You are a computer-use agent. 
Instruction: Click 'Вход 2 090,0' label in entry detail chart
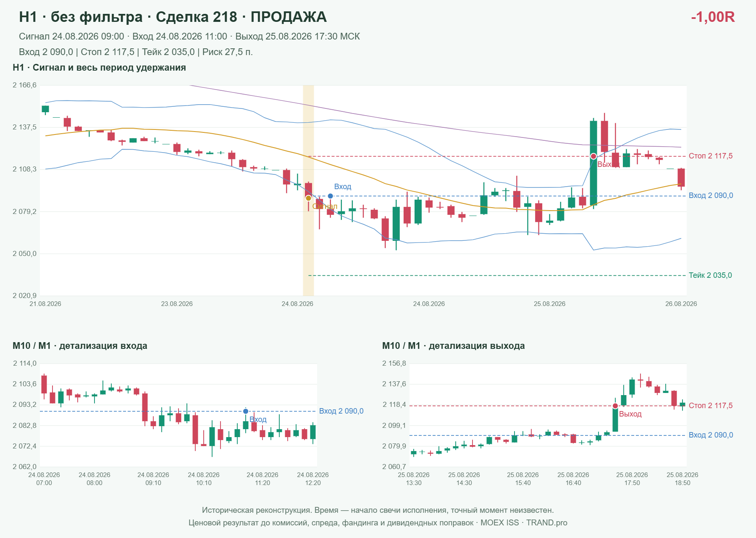click(x=341, y=411)
